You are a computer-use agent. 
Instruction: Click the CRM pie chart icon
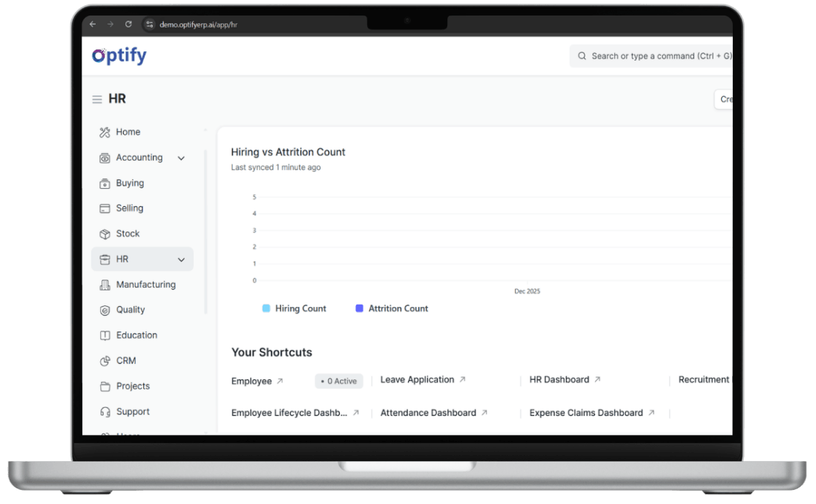click(105, 361)
